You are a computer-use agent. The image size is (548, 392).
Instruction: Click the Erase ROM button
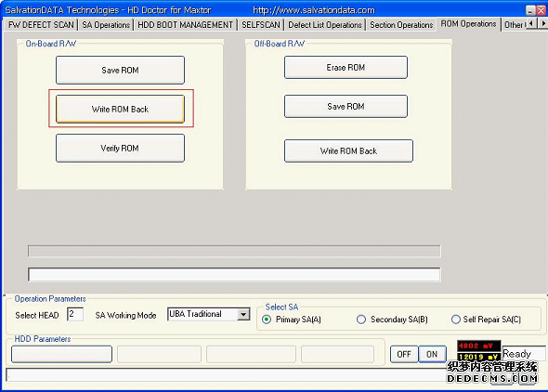346,67
